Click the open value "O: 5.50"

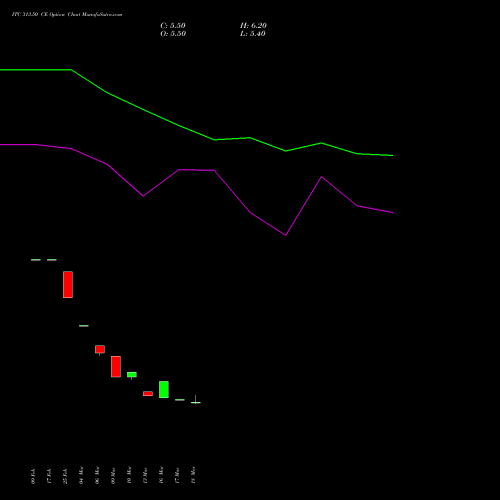(x=173, y=34)
